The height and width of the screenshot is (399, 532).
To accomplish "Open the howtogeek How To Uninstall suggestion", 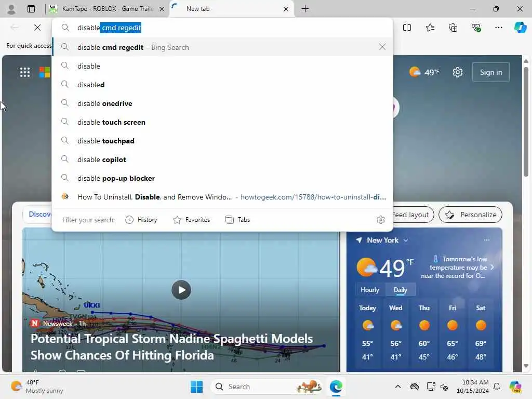I will tap(222, 197).
